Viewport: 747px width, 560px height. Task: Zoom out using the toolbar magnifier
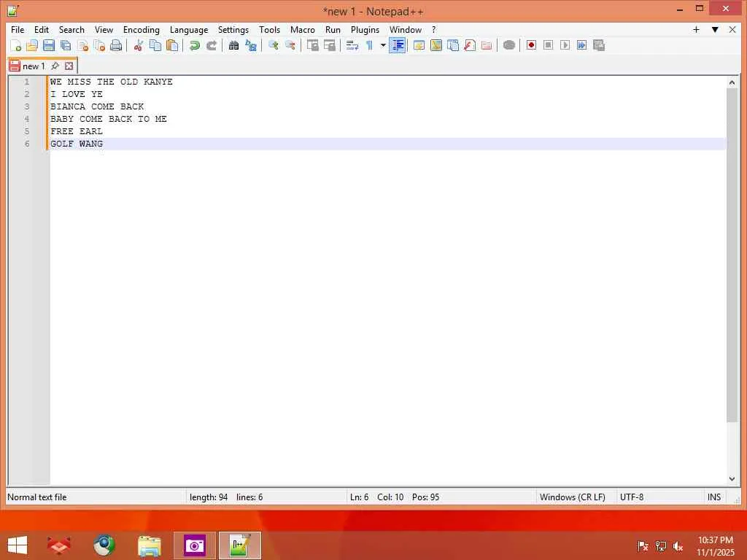coord(290,45)
